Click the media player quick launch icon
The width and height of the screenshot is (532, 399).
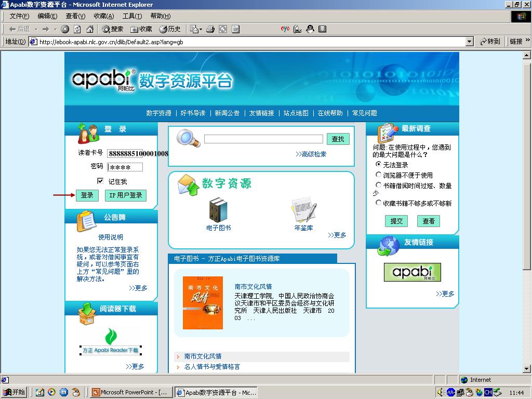(x=51, y=392)
